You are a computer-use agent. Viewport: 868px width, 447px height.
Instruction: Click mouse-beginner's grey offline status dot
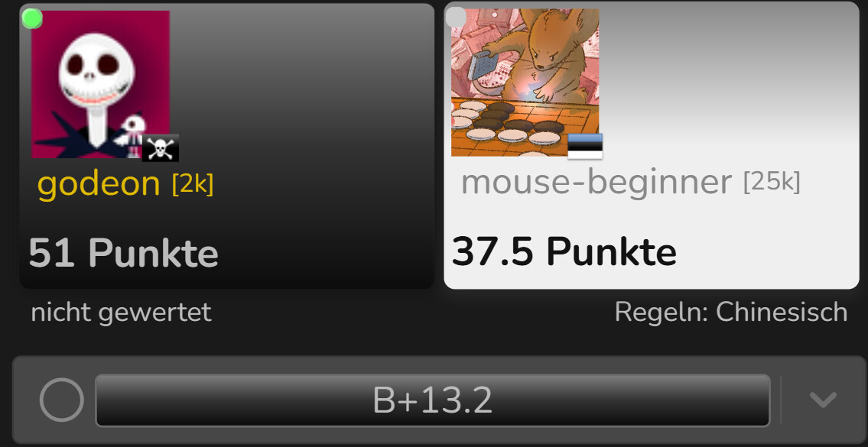[x=456, y=17]
